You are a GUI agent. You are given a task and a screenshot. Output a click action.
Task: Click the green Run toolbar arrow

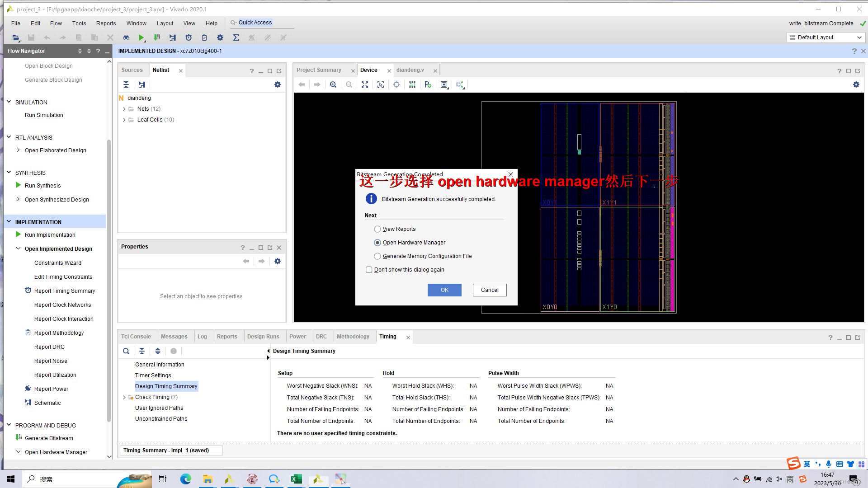pos(141,38)
